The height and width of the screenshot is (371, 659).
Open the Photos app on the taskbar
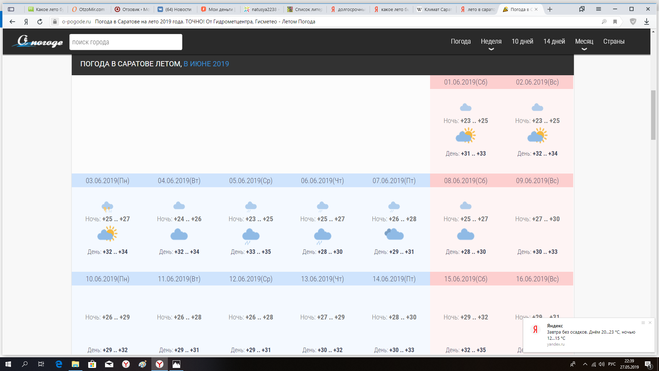pos(177,364)
